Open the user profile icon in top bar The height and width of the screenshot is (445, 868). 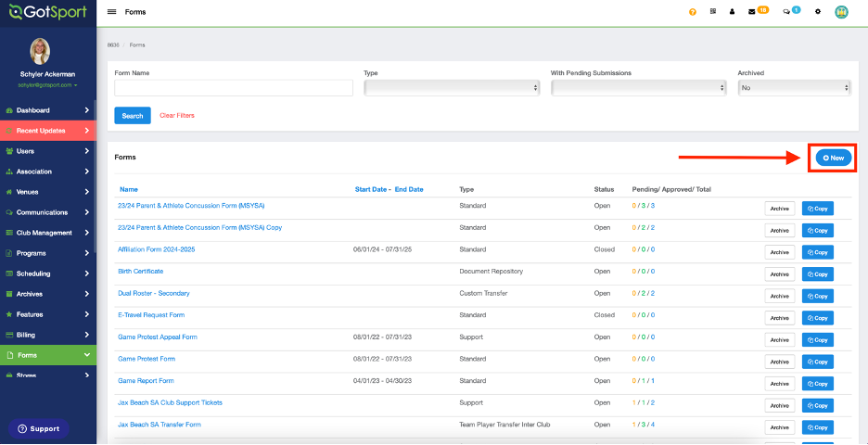click(x=732, y=12)
